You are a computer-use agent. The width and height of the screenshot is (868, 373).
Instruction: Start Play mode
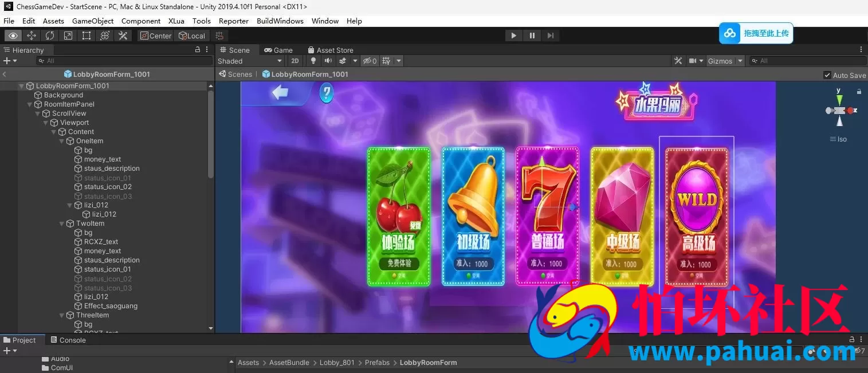[x=513, y=36]
